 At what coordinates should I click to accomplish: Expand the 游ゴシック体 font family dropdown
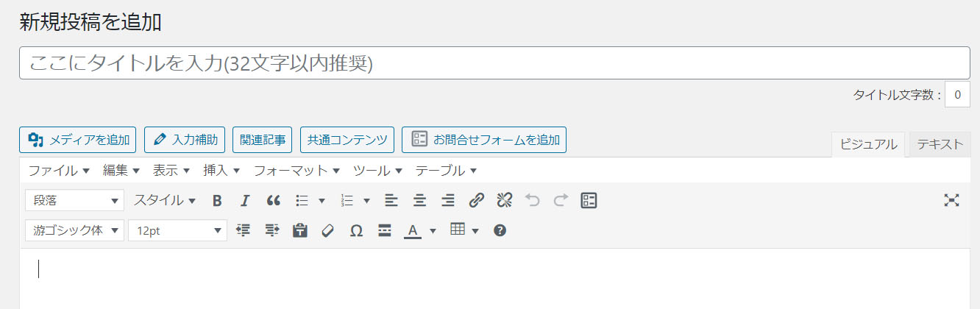point(74,230)
